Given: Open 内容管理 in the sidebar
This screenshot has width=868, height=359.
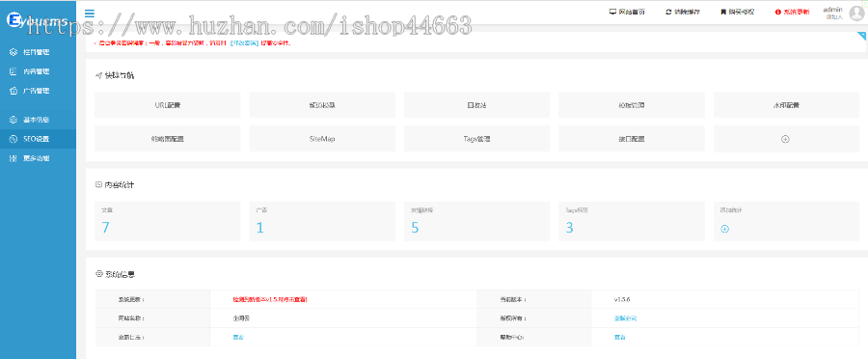Looking at the screenshot, I should (x=36, y=71).
